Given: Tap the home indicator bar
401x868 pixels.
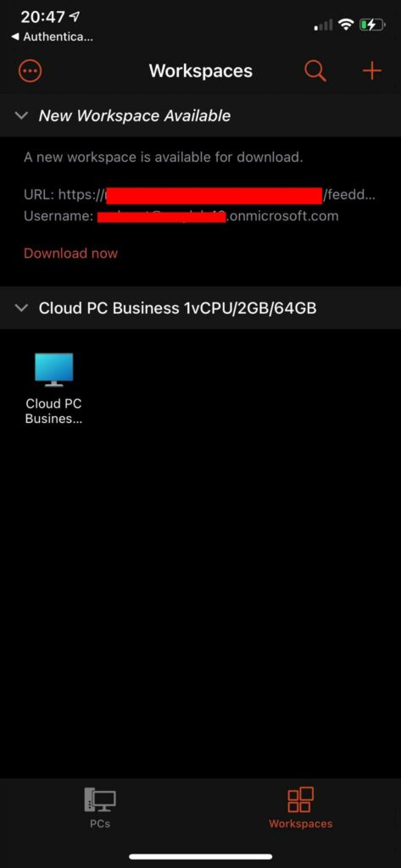Looking at the screenshot, I should click(200, 857).
